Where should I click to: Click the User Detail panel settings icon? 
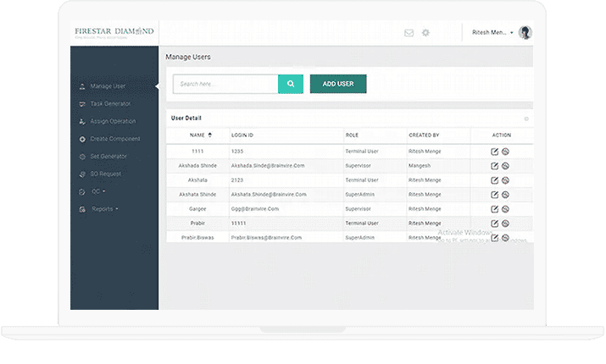525,119
